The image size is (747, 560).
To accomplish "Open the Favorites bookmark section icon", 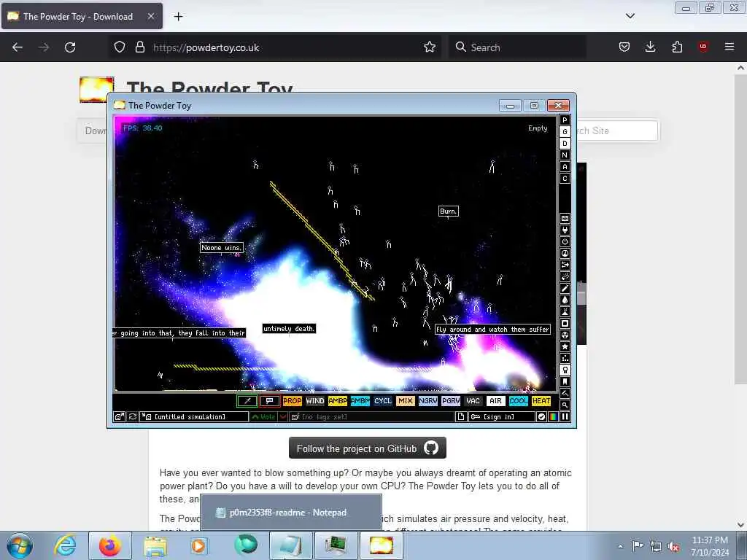I will 565,382.
